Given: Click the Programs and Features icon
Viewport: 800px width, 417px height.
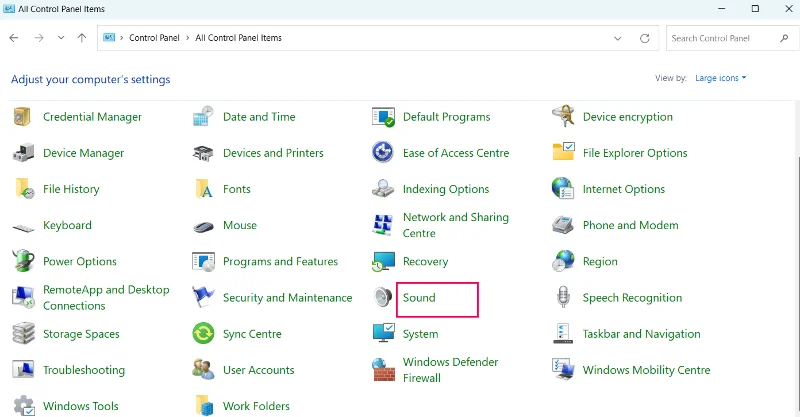Looking at the screenshot, I should (203, 261).
